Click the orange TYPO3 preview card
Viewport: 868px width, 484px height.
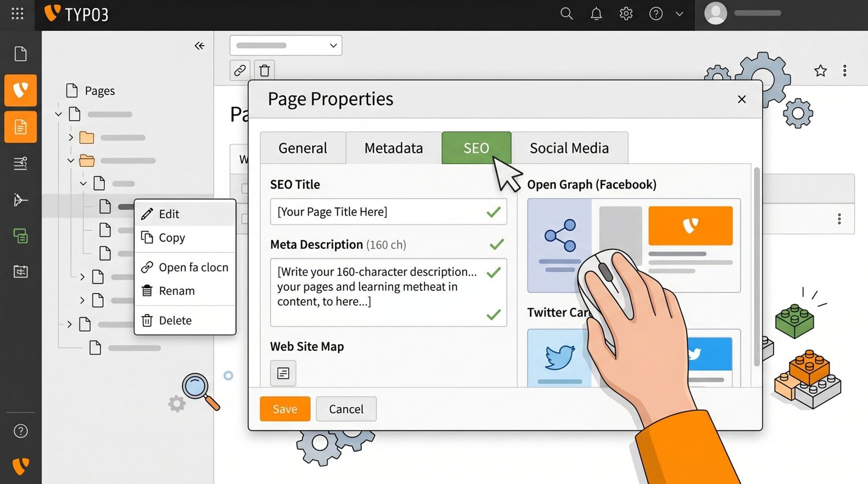coord(690,225)
